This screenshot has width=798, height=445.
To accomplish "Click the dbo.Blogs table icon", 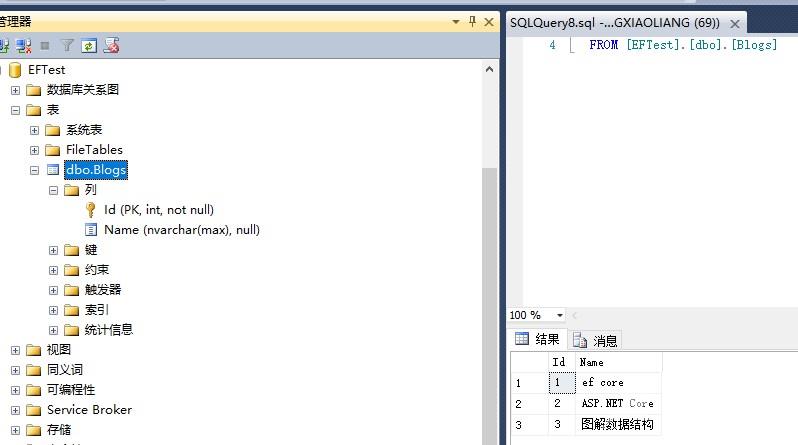I will 53,170.
